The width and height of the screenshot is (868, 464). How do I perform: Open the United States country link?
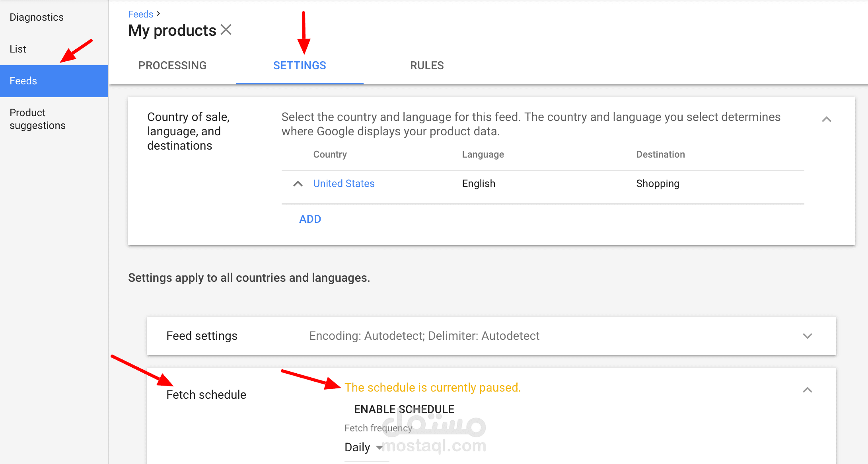click(344, 183)
